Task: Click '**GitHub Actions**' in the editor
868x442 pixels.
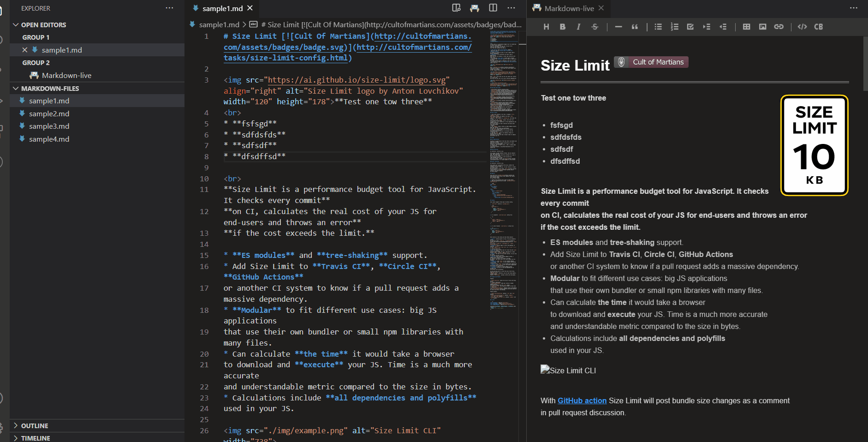Action: (x=263, y=277)
